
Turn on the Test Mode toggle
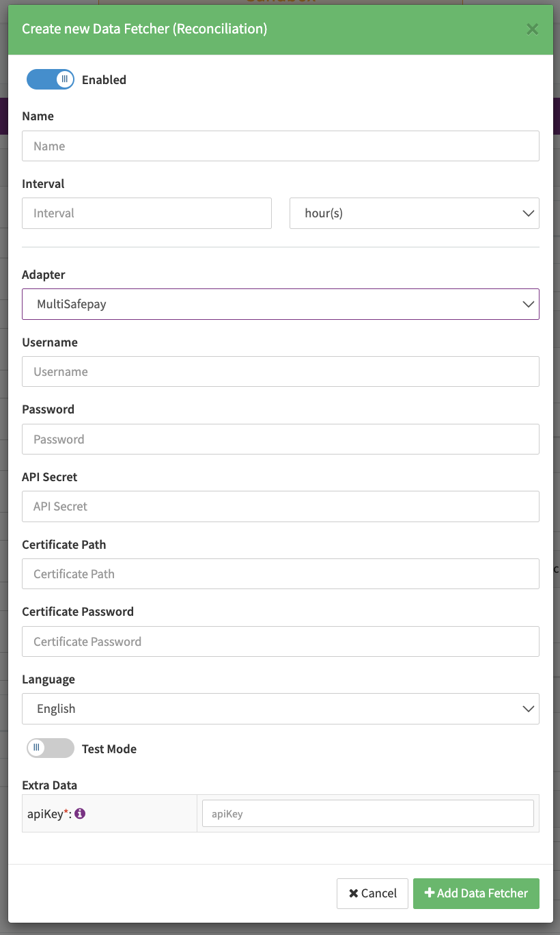[51, 748]
